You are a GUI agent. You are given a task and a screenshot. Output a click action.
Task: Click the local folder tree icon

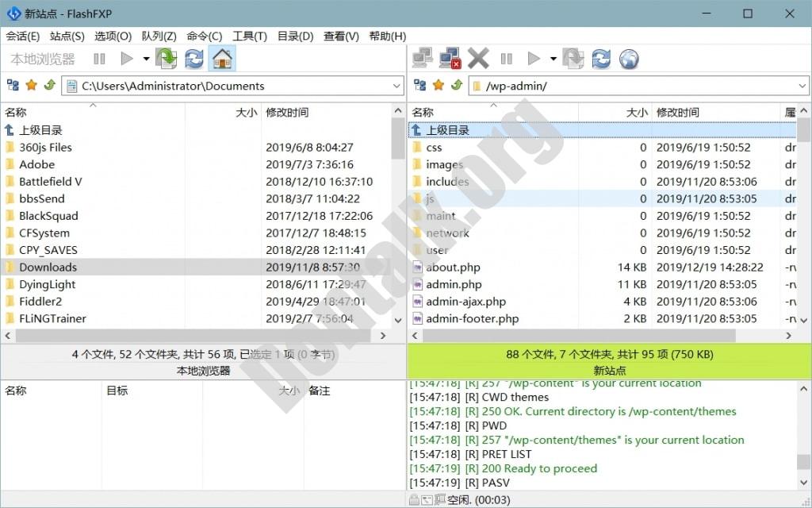point(13,86)
